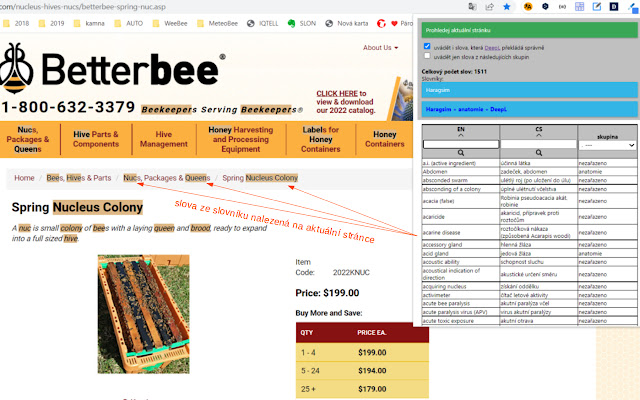This screenshot has height=400, width=640.
Task: Open the skupina filter dropdown
Action: [607, 144]
